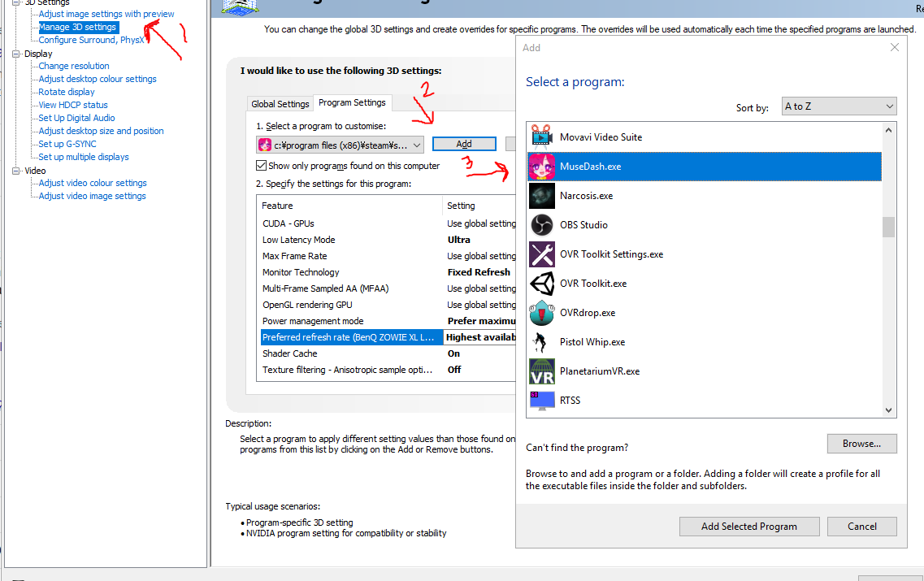Click the Add Selected Program button
The width and height of the screenshot is (924, 581).
[x=748, y=527]
